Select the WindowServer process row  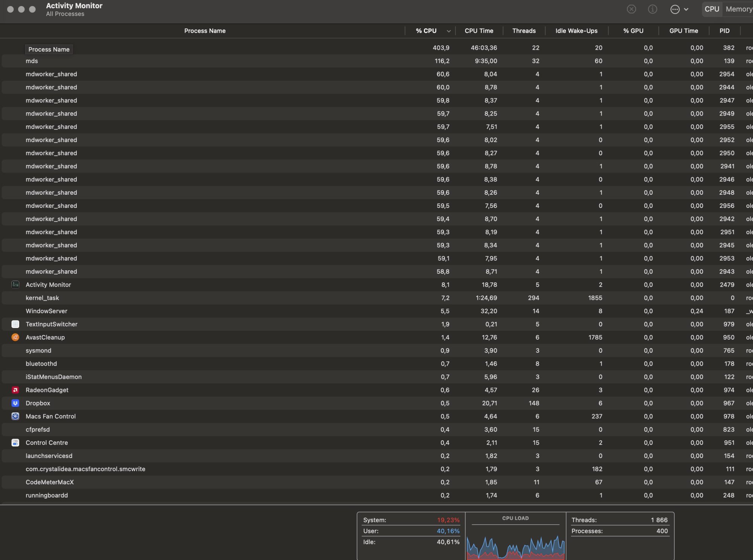[46, 311]
